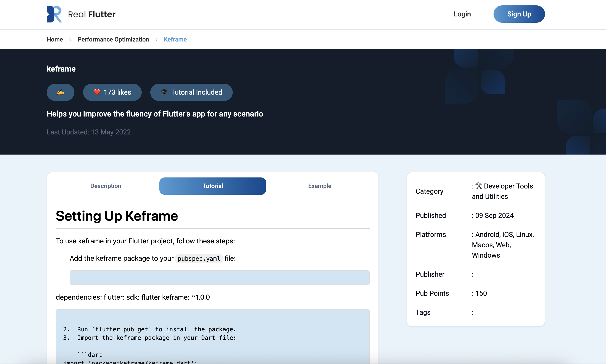Click the Real Flutter R logo icon
This screenshot has height=364, width=606.
tap(54, 14)
